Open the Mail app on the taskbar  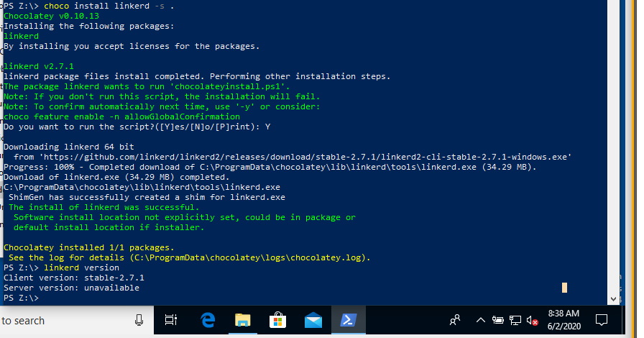pos(313,320)
